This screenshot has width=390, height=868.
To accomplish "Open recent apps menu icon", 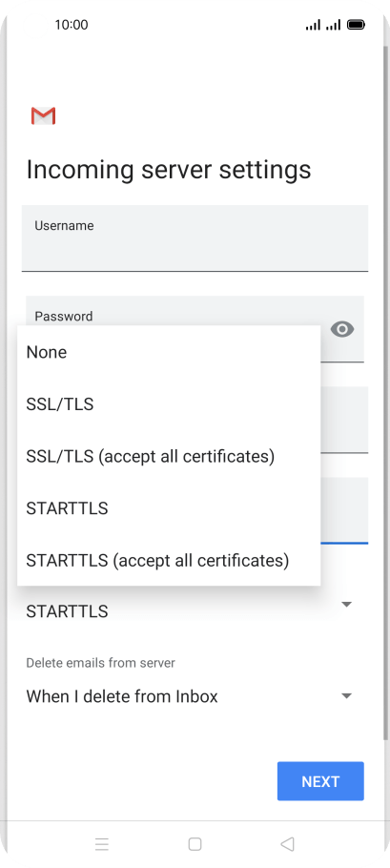I will [102, 843].
